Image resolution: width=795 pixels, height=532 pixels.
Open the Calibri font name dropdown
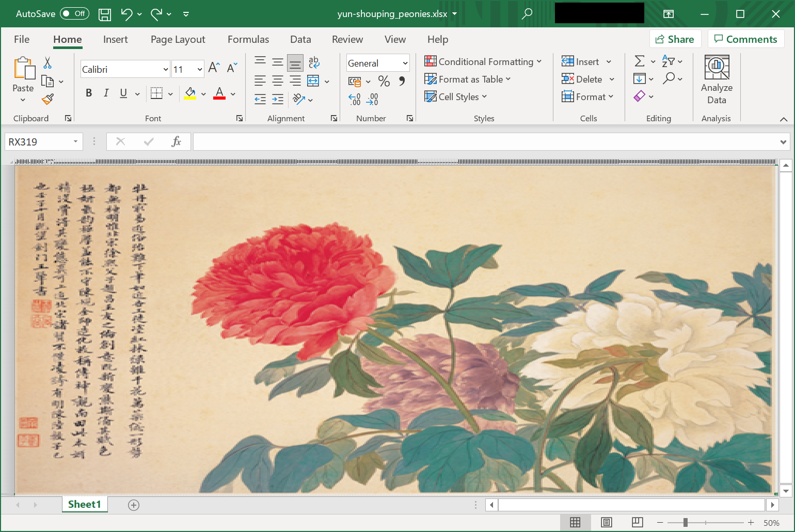coord(166,69)
